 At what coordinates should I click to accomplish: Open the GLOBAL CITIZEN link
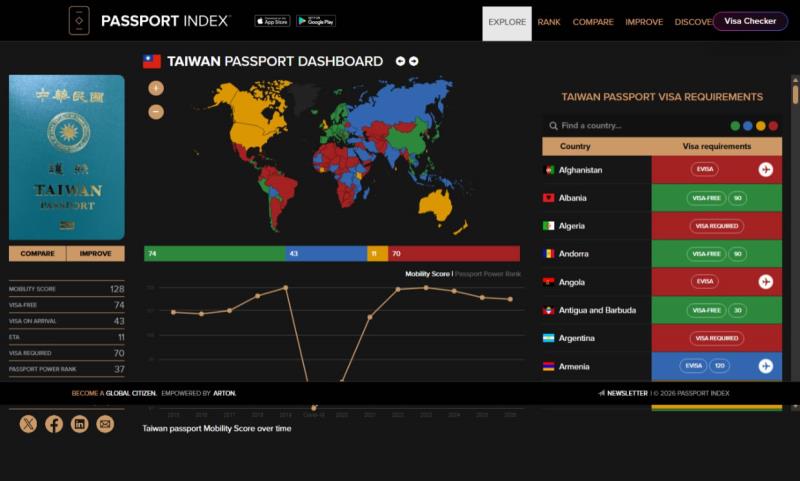131,393
